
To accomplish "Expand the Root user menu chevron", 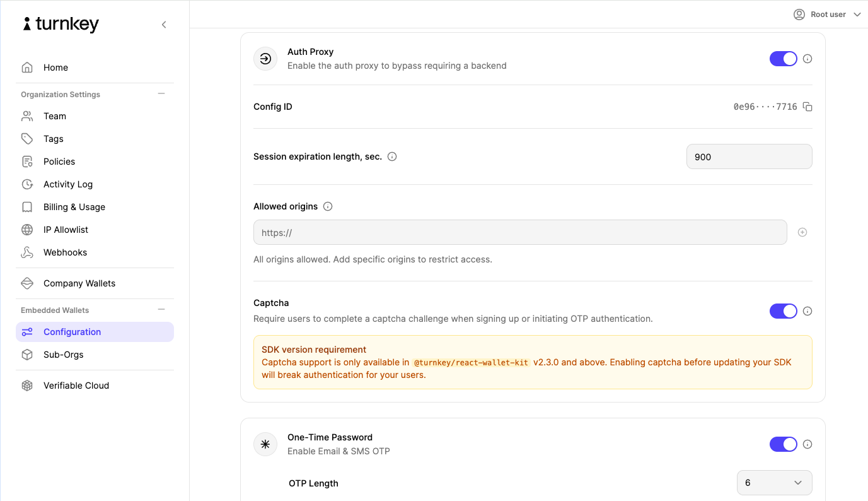I will tap(857, 15).
